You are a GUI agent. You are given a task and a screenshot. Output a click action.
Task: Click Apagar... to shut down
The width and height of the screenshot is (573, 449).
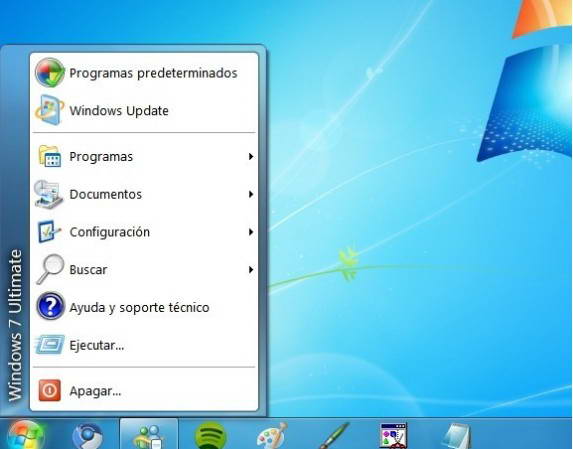point(144,391)
